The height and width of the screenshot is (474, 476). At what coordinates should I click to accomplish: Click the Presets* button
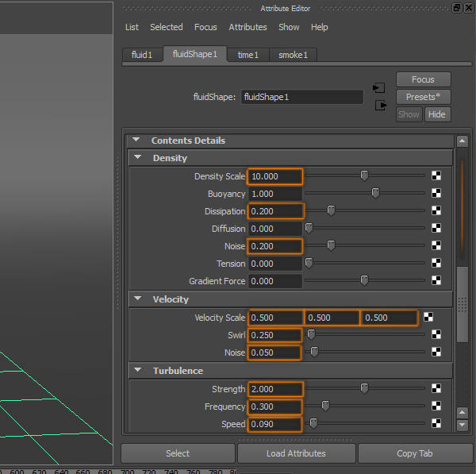pos(424,97)
